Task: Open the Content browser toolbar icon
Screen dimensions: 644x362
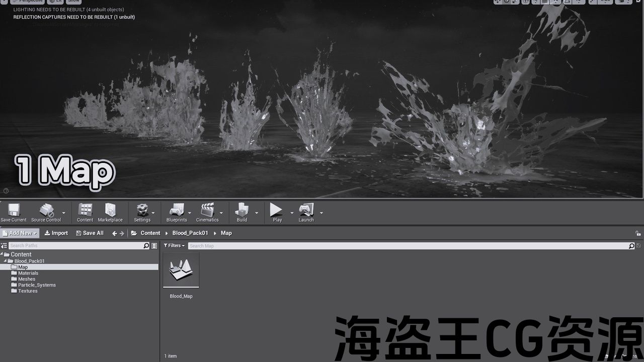Action: [85, 210]
